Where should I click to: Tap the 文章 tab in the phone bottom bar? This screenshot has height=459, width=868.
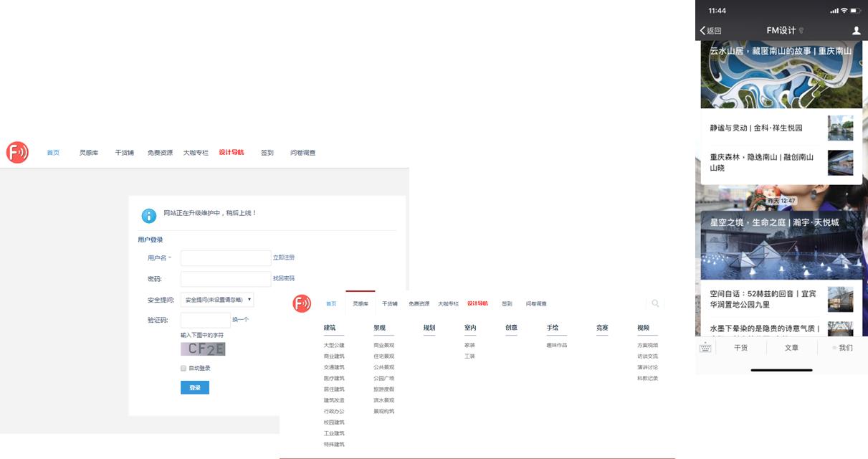(x=791, y=348)
